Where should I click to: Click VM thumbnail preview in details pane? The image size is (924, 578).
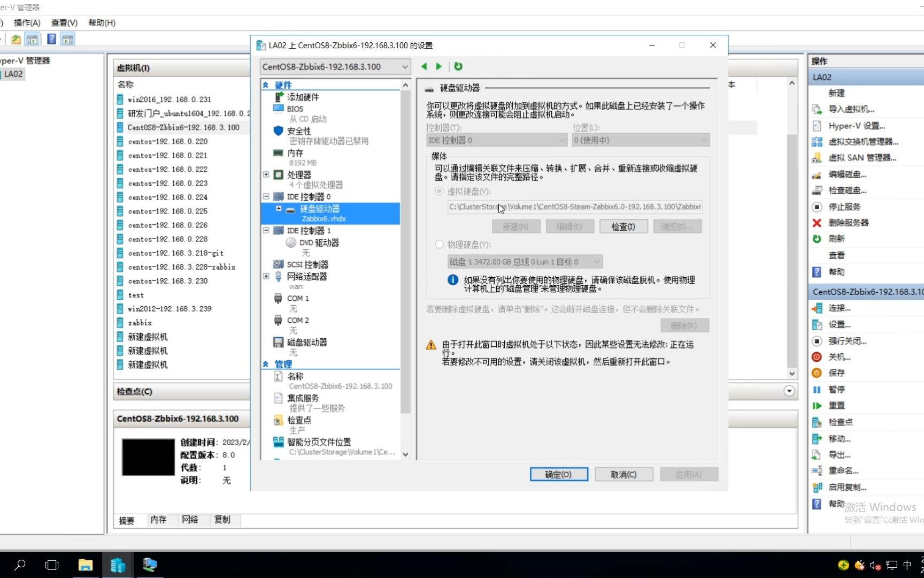148,457
